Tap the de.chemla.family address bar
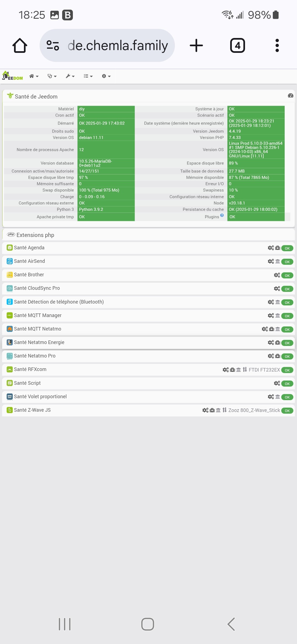 point(107,45)
